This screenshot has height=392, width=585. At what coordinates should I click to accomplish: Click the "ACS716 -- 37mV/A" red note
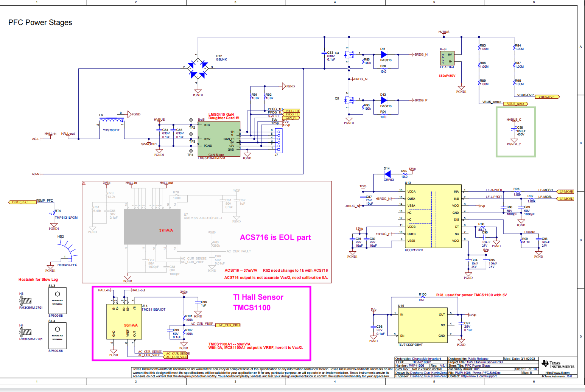[241, 271]
